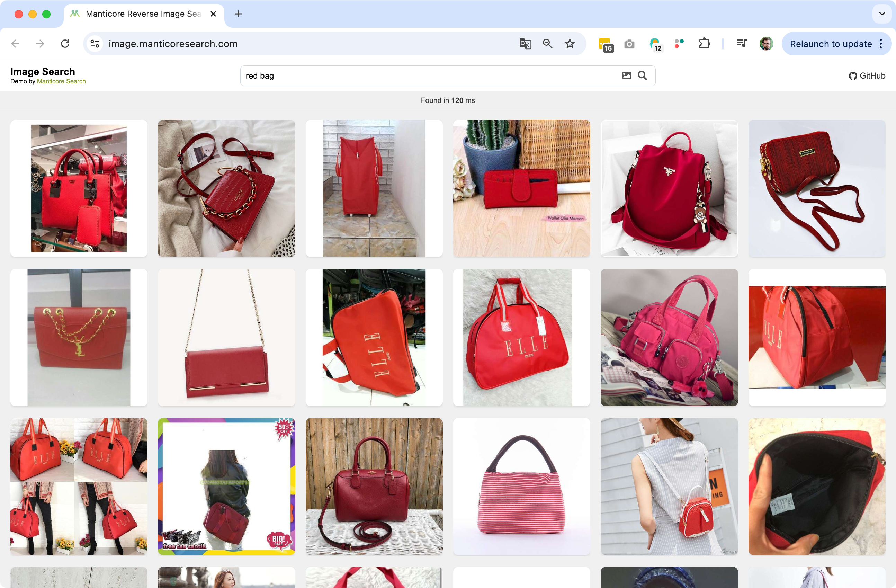Click the camera screenshot extension icon
Screen dimensions: 896x588
pos(629,44)
